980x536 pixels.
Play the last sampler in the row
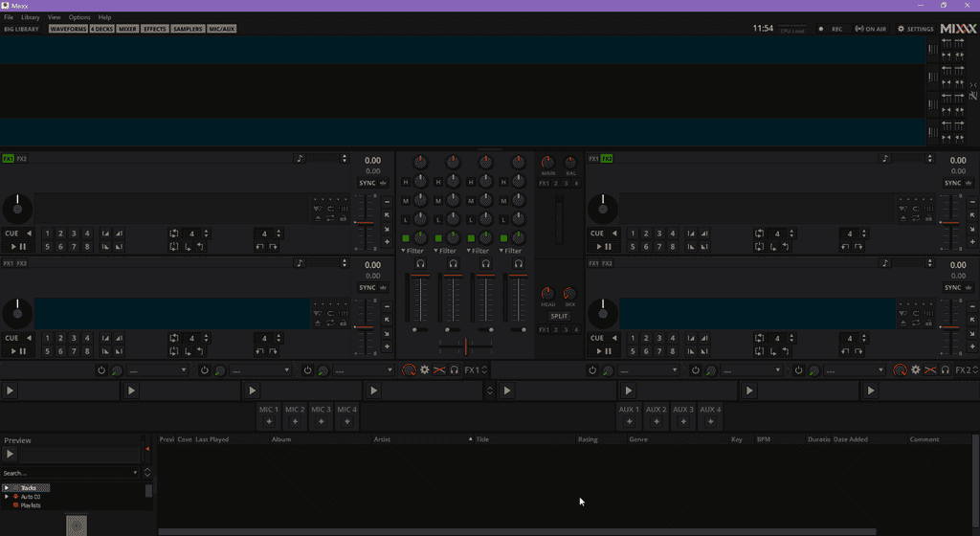[871, 391]
